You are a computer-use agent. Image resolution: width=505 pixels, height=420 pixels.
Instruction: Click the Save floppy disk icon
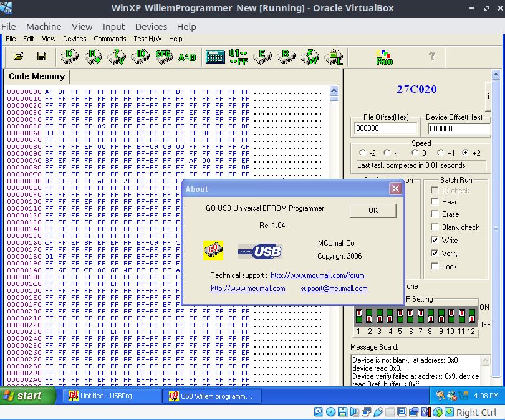tap(42, 57)
